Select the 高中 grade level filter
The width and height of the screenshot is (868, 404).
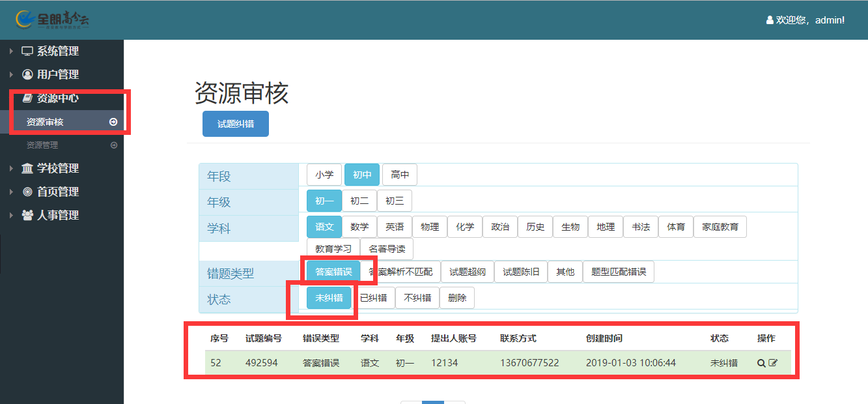(x=400, y=175)
